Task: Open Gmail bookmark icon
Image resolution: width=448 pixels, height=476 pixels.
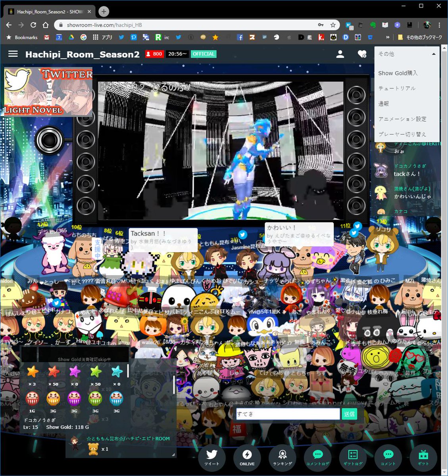Action: tap(46, 37)
